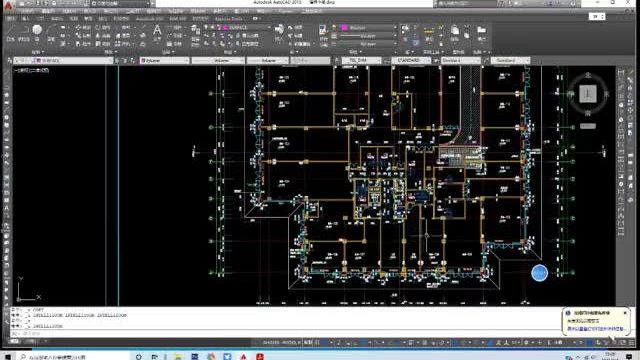Open the Express Tools ribbon tab
The width and height of the screenshot is (640, 360).
click(228, 19)
